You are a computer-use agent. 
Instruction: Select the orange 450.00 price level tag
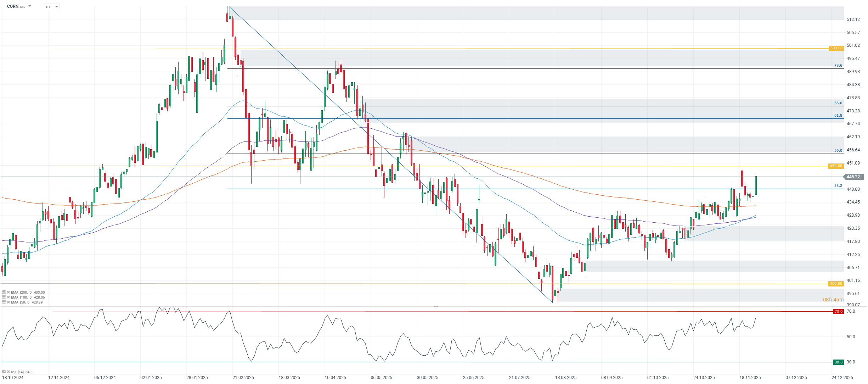(836, 166)
